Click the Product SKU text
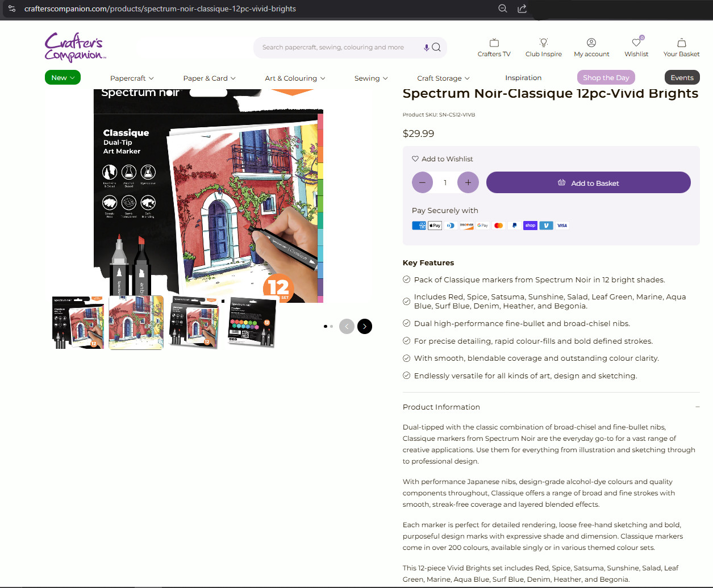Screen dimensions: 713x588 pyautogui.click(x=439, y=115)
